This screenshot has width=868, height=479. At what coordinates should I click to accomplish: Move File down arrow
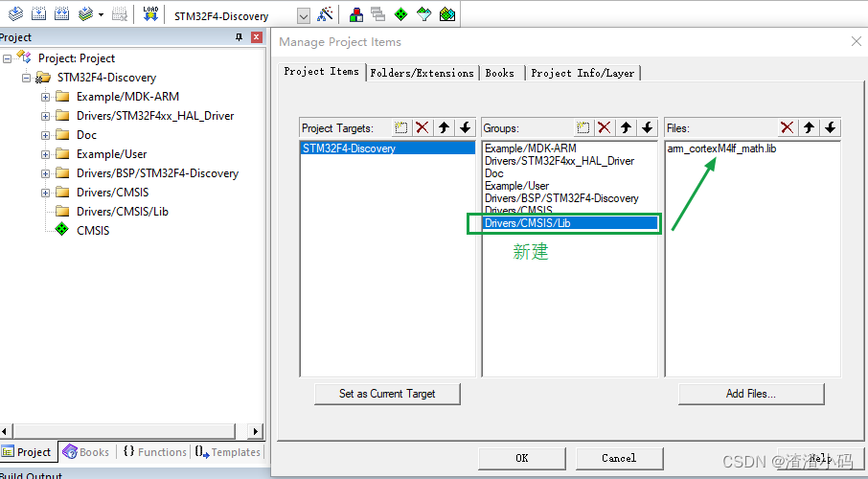(830, 128)
